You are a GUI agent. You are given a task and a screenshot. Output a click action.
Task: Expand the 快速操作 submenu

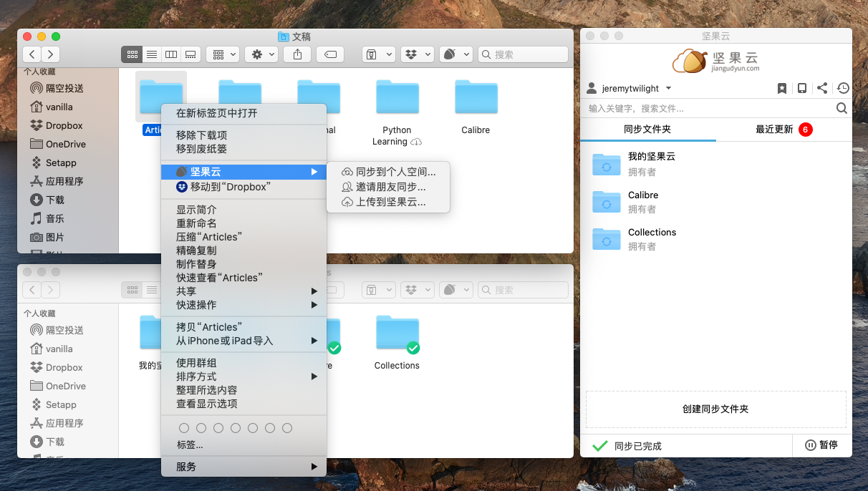pos(243,305)
